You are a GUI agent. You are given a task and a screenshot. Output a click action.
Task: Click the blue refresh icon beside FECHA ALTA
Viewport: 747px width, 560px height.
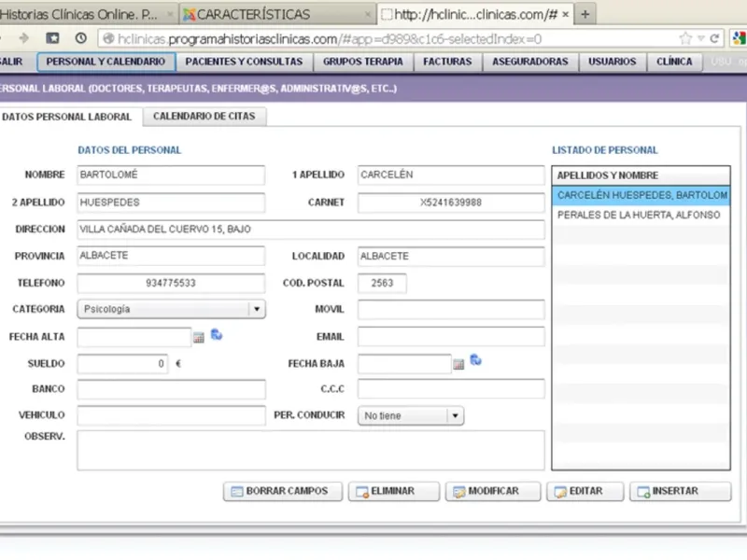pos(217,335)
